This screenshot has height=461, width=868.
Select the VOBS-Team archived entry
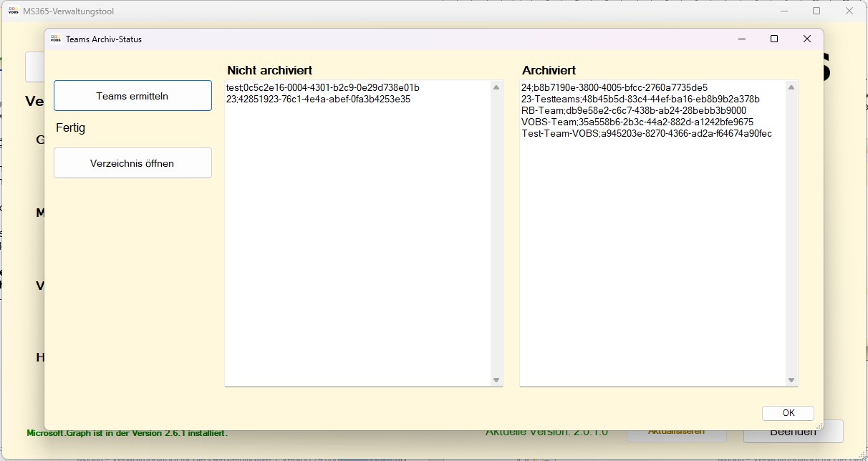637,122
